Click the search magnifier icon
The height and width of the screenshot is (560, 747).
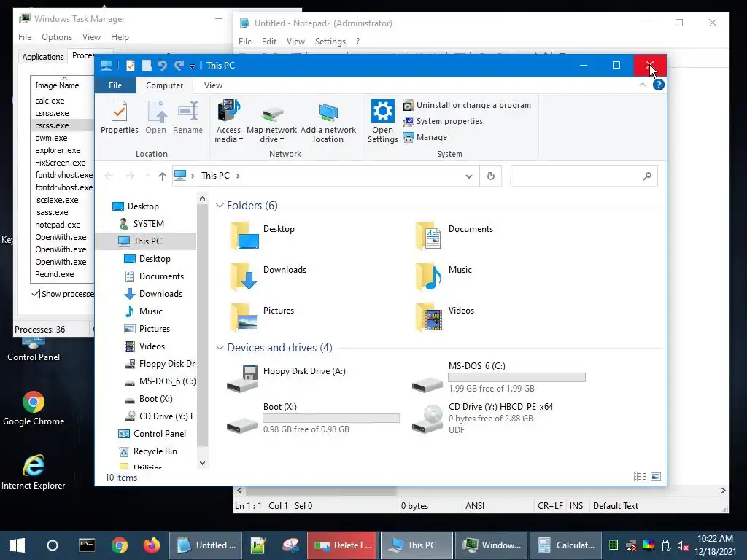[x=647, y=176]
